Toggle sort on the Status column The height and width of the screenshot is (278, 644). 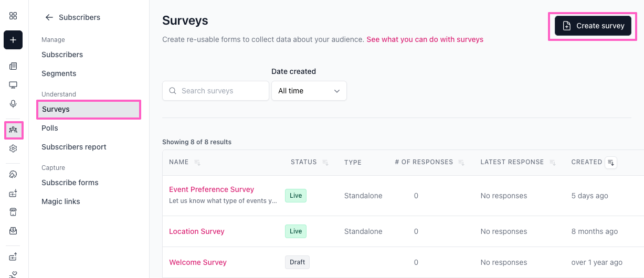pyautogui.click(x=325, y=163)
